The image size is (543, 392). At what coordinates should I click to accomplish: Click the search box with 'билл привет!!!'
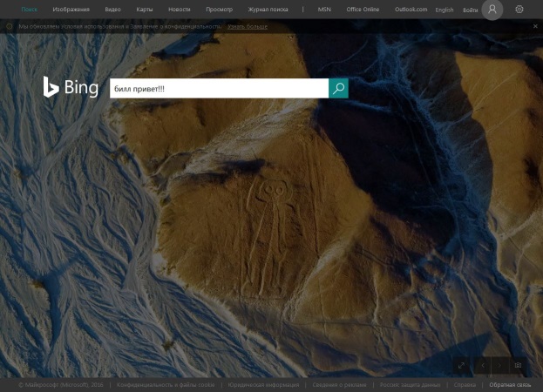[x=218, y=88]
